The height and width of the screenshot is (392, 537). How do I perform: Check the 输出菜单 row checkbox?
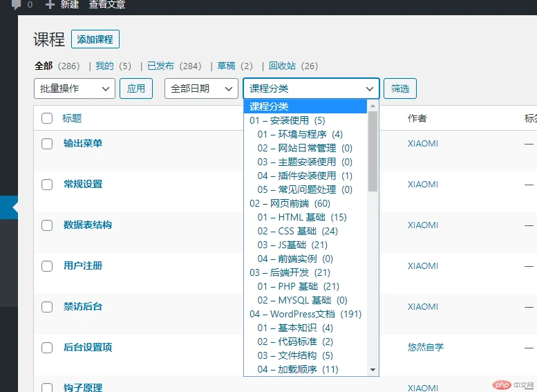point(47,144)
